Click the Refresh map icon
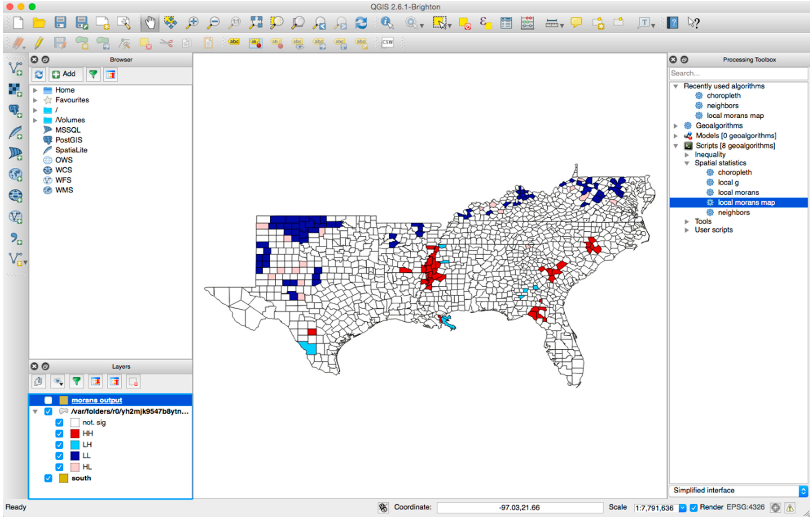 click(361, 23)
